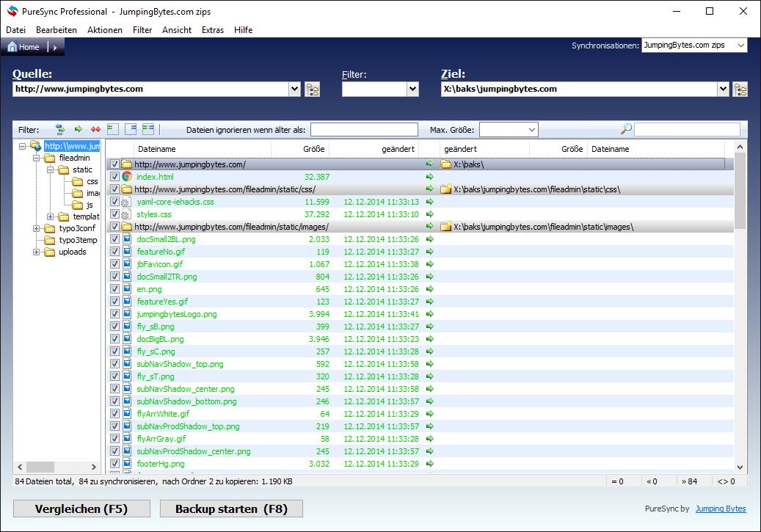Uncheck the styles.css checkbox
761x532 pixels.
114,214
